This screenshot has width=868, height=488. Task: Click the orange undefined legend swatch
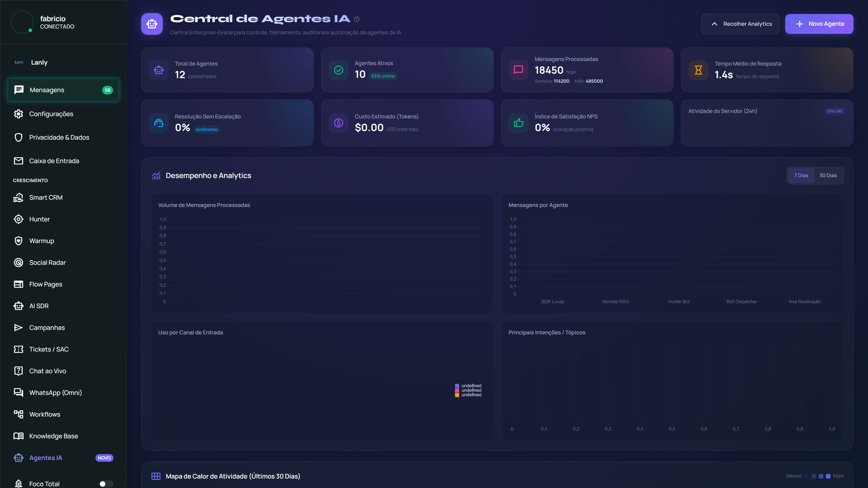pos(457,395)
